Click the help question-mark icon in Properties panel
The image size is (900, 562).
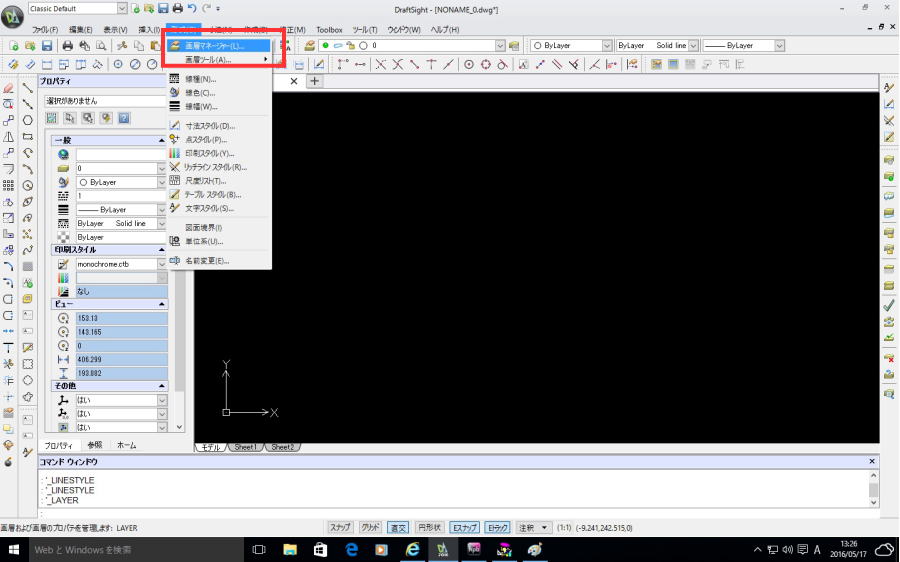(x=123, y=118)
